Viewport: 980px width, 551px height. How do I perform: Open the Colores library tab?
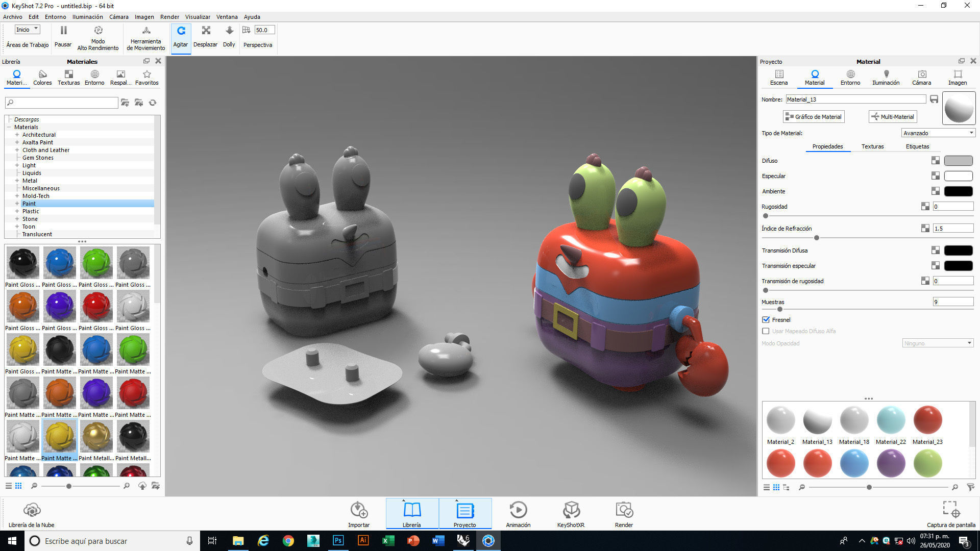[x=42, y=78]
